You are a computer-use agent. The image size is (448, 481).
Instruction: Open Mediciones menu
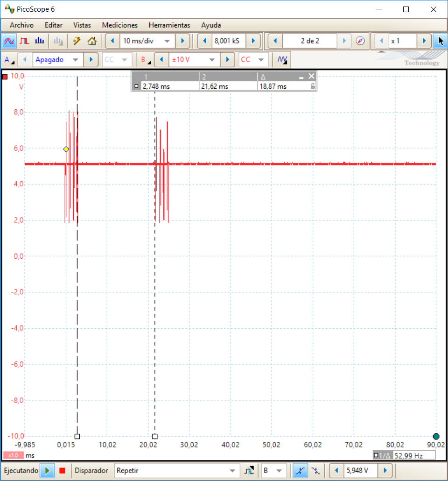tap(120, 25)
